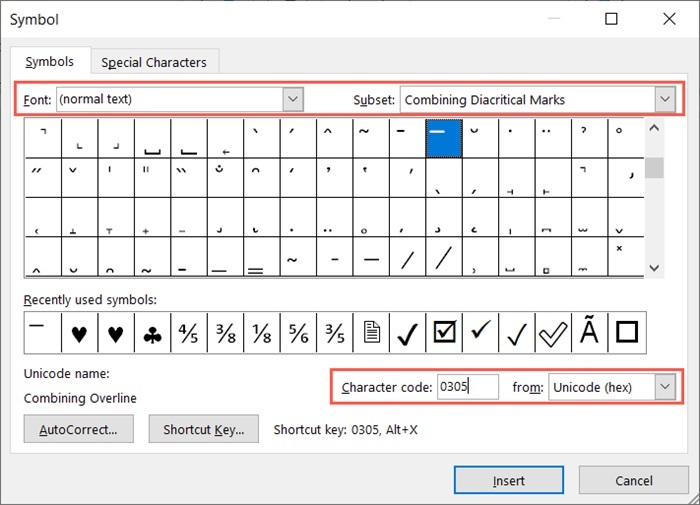Select the five-sixths fraction in recent symbols
The height and width of the screenshot is (505, 700).
click(298, 333)
